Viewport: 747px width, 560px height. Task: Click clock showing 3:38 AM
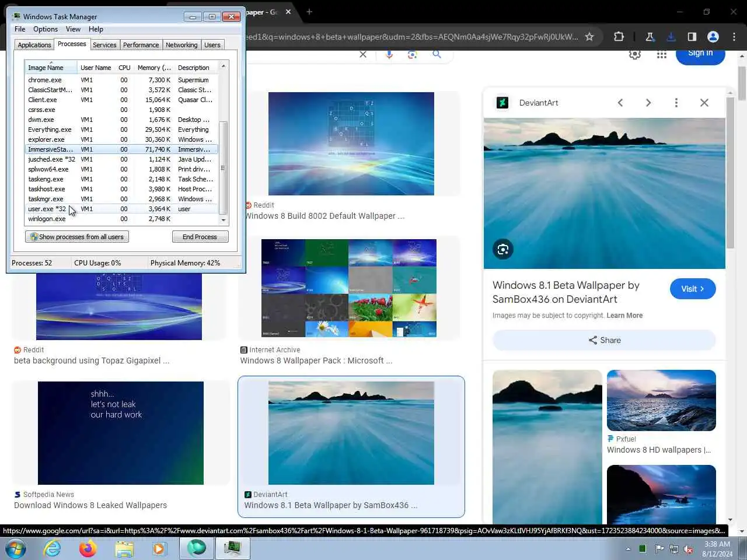(717, 544)
